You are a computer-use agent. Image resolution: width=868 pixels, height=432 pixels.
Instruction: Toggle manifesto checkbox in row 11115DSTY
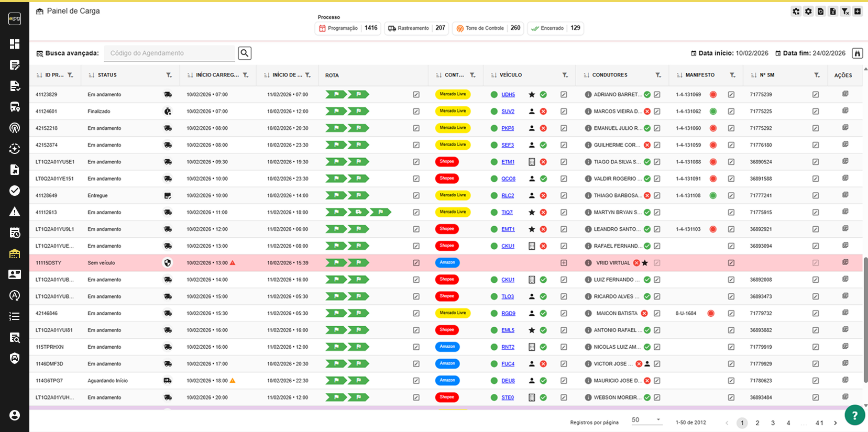pyautogui.click(x=731, y=263)
